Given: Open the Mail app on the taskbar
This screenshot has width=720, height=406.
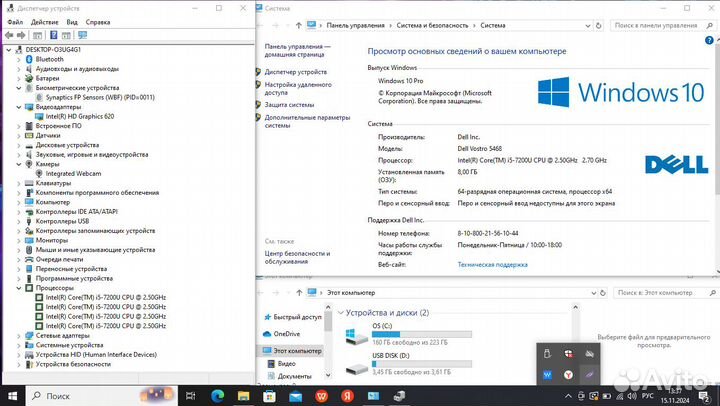Looking at the screenshot, I should [296, 395].
